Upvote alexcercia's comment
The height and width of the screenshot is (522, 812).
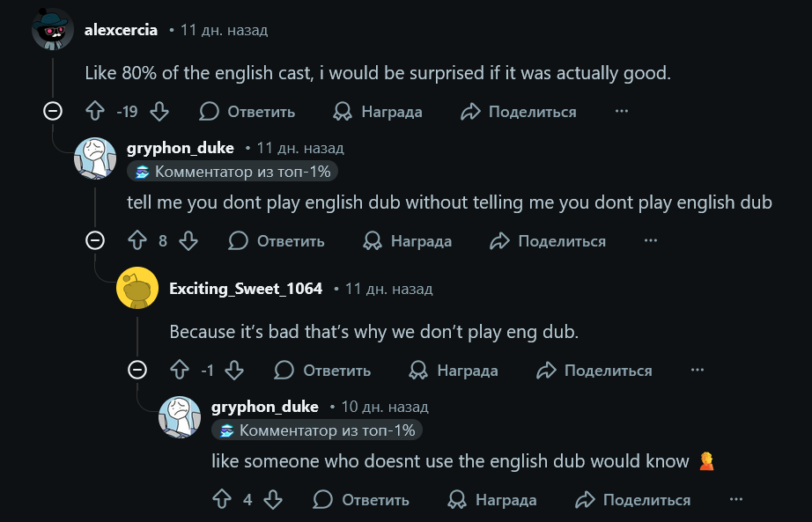click(95, 112)
